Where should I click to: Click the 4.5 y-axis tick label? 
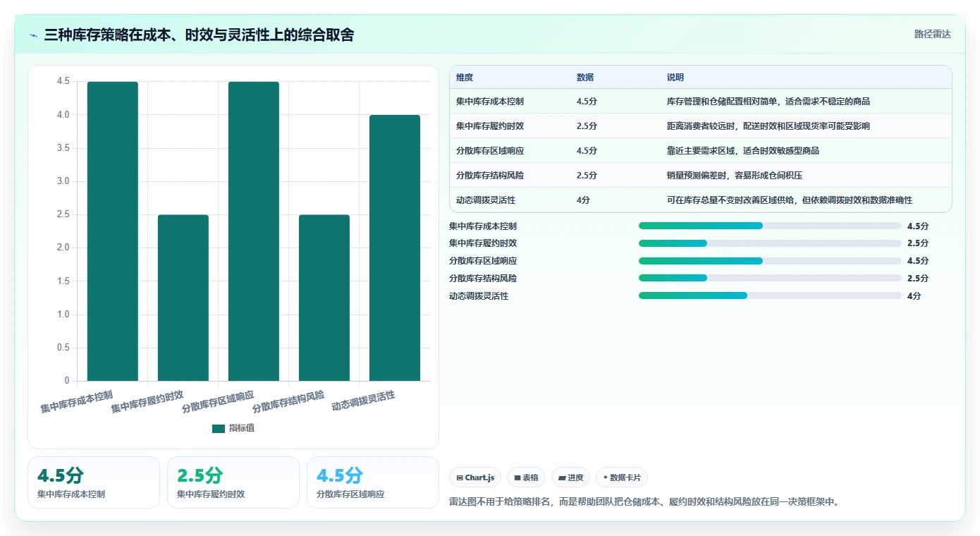tap(63, 81)
